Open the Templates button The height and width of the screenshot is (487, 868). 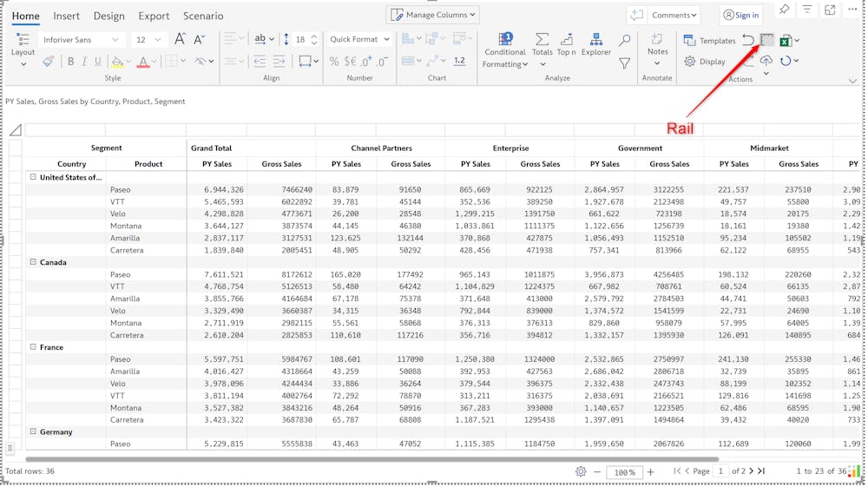(x=709, y=40)
